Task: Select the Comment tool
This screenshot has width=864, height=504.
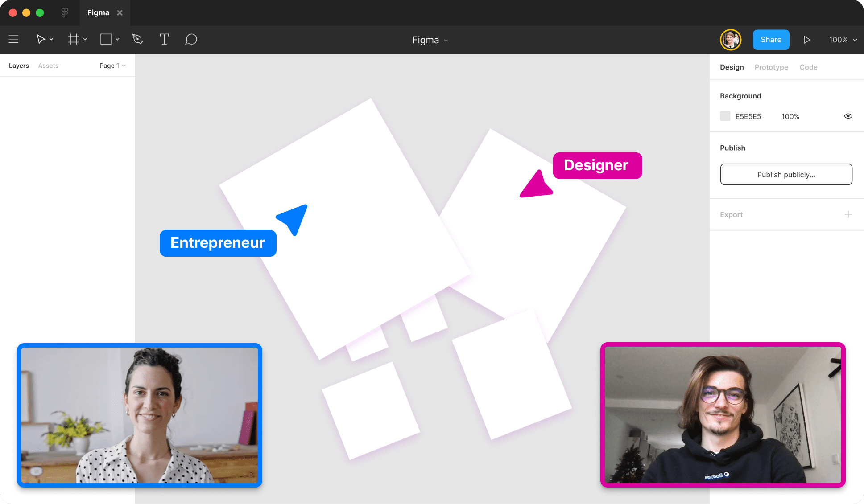Action: point(191,39)
